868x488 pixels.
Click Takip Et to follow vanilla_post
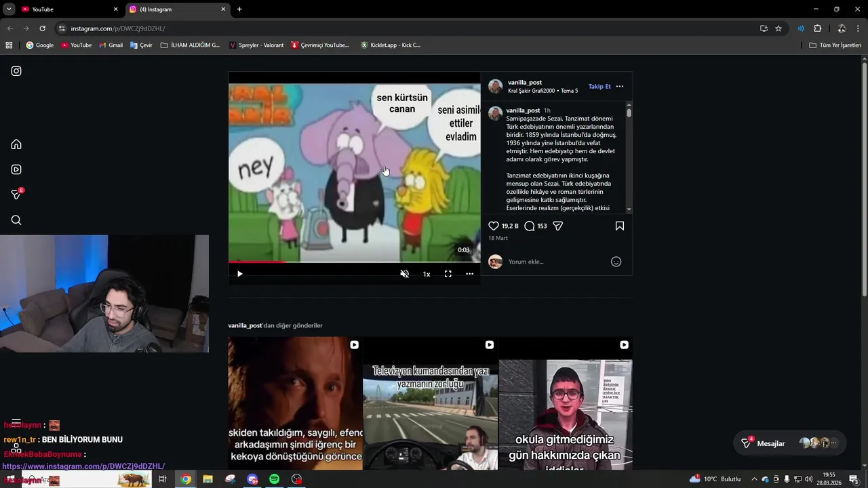(x=599, y=87)
